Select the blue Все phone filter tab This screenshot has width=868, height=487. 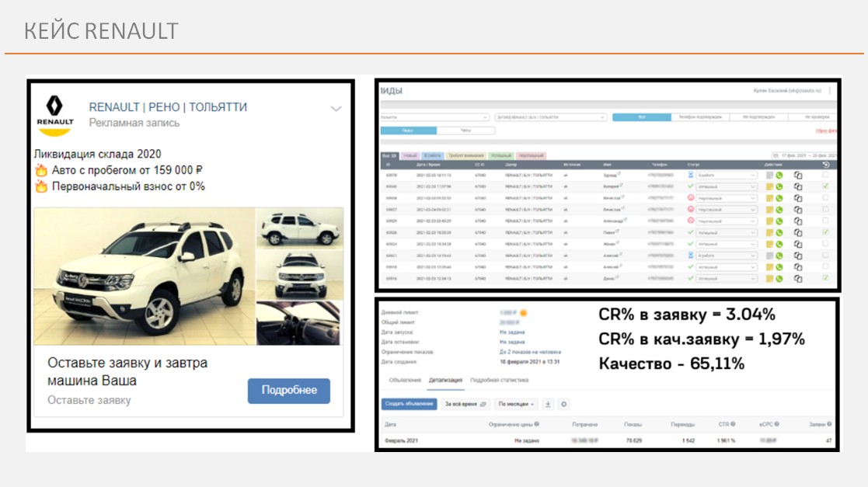point(642,117)
